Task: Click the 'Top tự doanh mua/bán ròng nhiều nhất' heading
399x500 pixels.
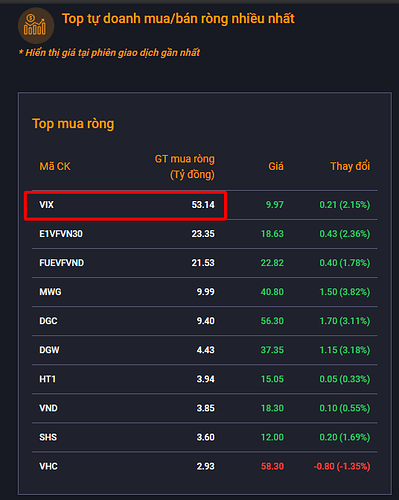Action: (178, 19)
